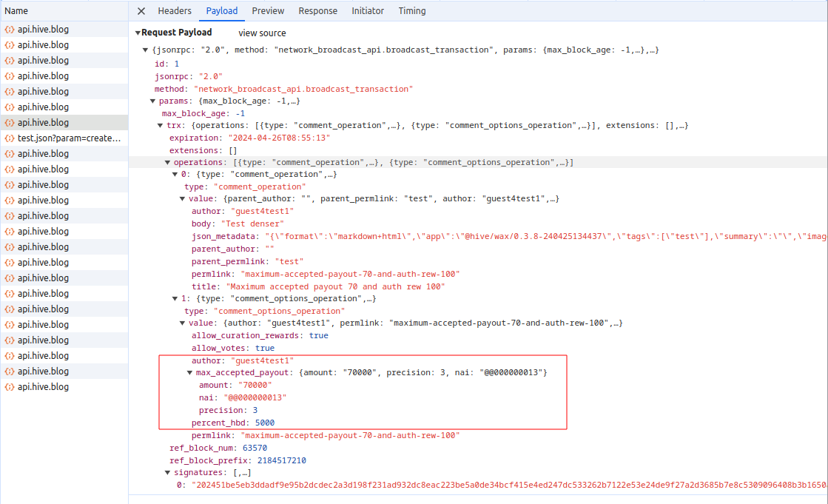
Task: Collapse the max_accepted_payout node
Action: (190, 373)
